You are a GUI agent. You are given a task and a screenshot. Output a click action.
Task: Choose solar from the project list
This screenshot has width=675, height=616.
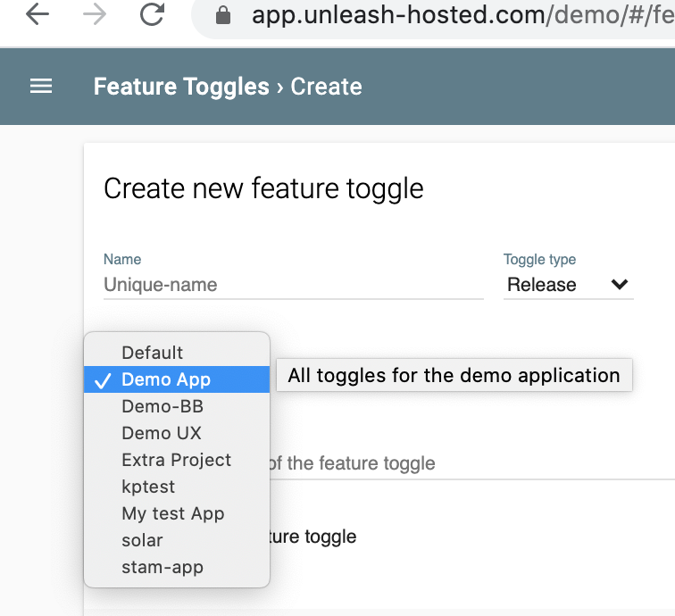tap(142, 540)
